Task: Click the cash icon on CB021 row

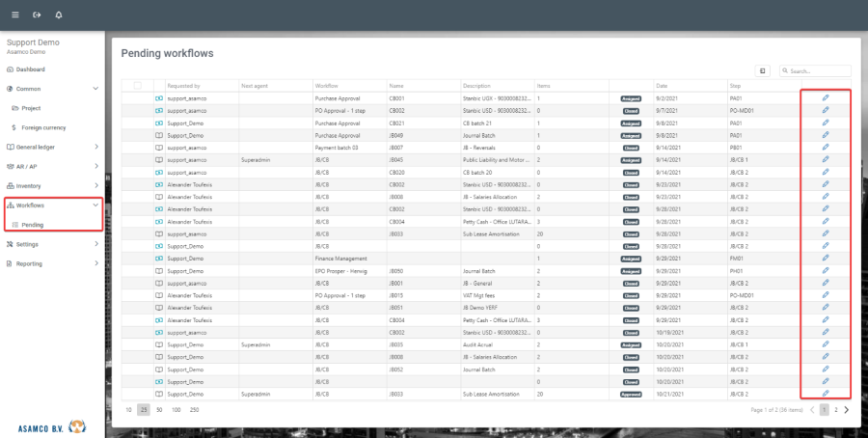Action: (160, 123)
